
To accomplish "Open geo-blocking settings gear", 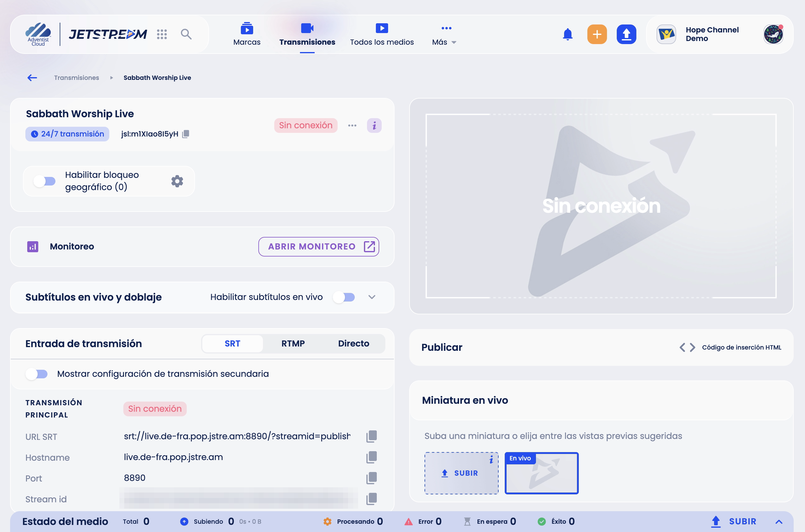I will point(177,181).
